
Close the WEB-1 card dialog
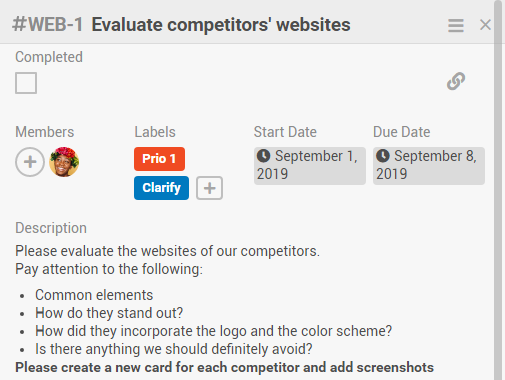click(485, 25)
